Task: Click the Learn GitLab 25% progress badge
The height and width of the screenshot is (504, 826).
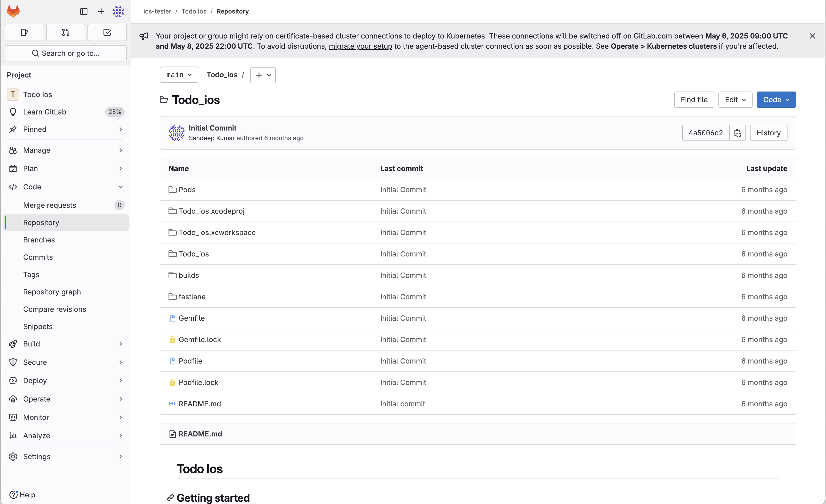Action: point(115,112)
